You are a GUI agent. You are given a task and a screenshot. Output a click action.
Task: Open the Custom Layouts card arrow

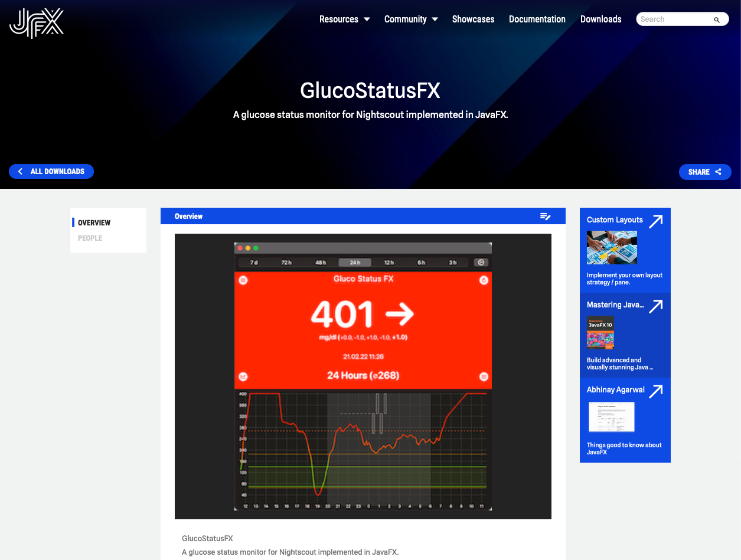coord(656,221)
